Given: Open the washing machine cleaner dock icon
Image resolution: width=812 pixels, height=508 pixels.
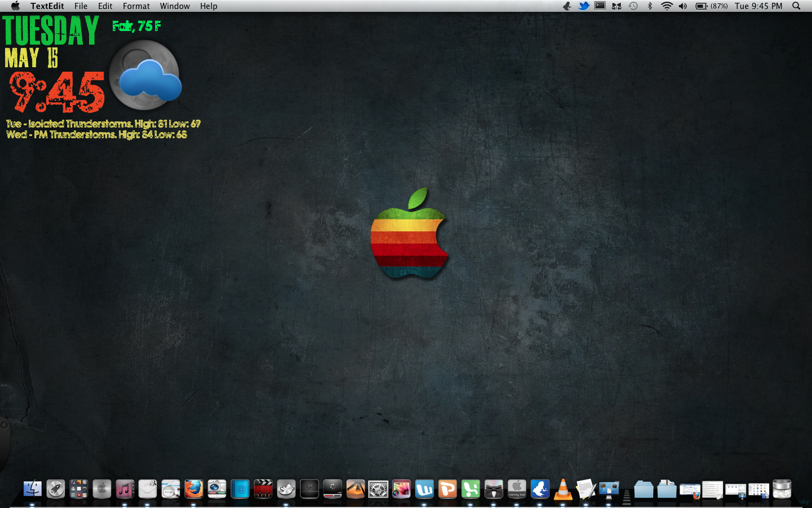Looking at the screenshot, I should coord(217,489).
